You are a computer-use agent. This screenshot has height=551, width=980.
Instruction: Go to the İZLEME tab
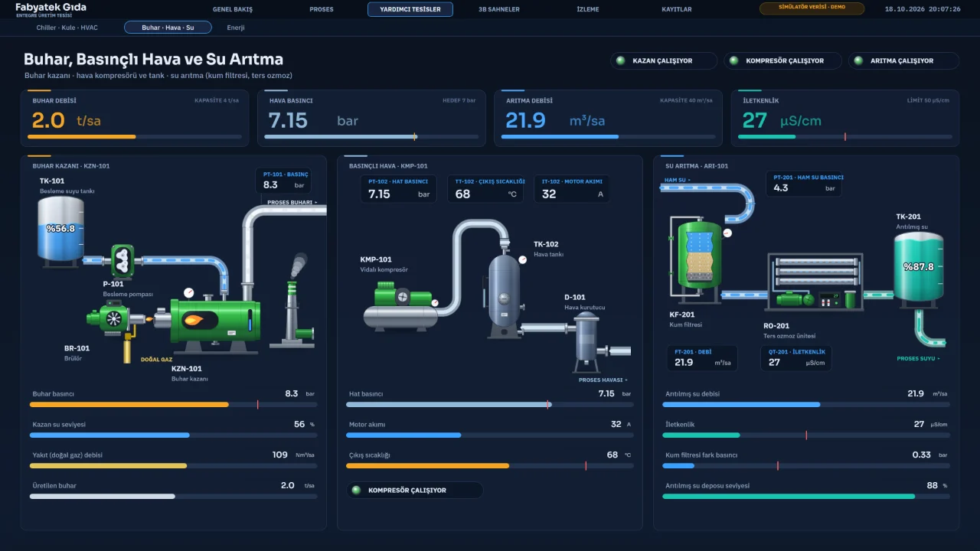[x=588, y=9]
